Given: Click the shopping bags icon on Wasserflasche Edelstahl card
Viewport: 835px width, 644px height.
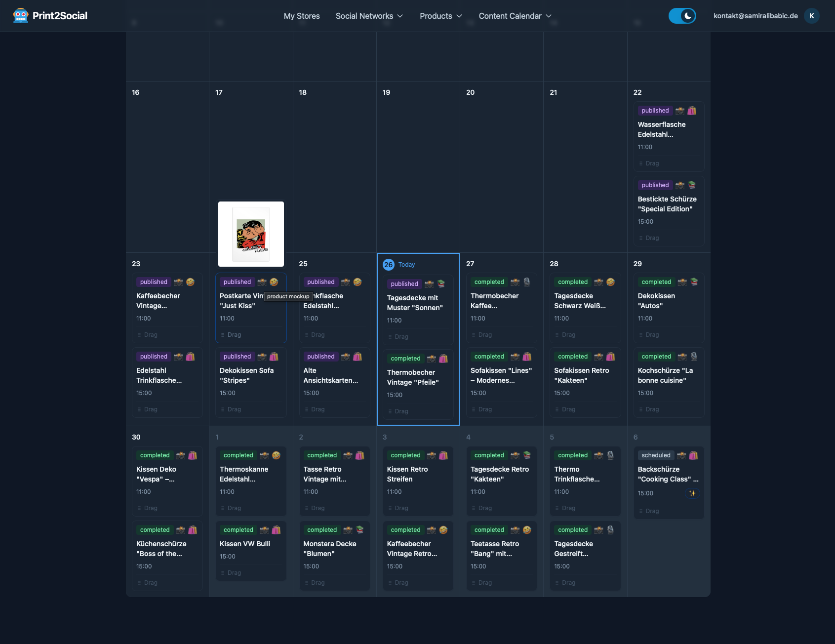Looking at the screenshot, I should click(693, 111).
